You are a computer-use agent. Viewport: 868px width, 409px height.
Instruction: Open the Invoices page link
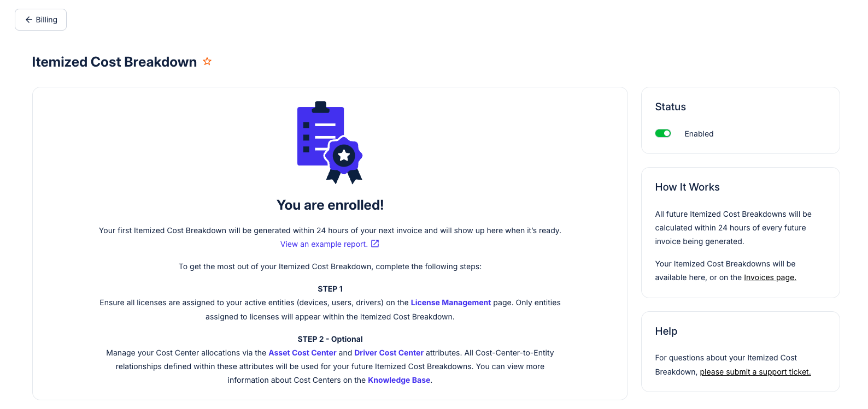770,277
